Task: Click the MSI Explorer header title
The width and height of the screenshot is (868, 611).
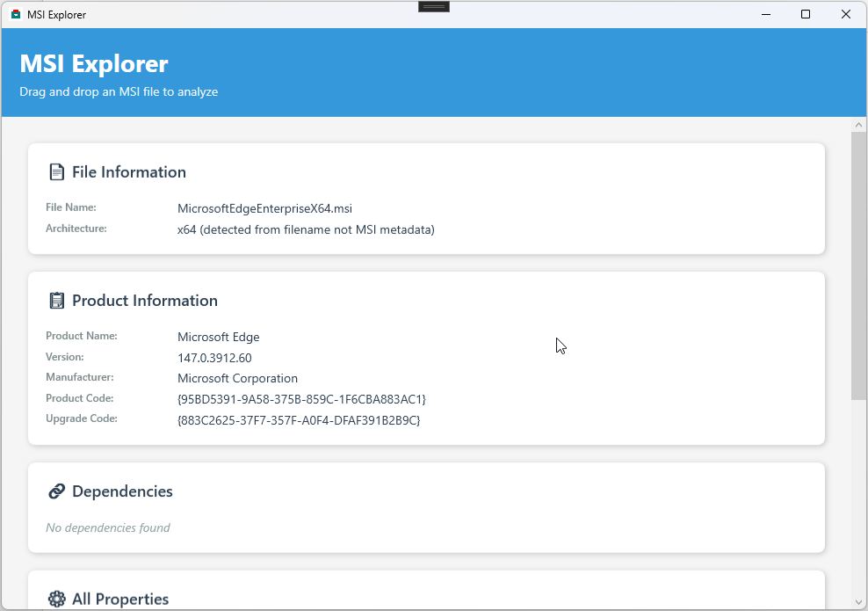Action: pos(93,63)
